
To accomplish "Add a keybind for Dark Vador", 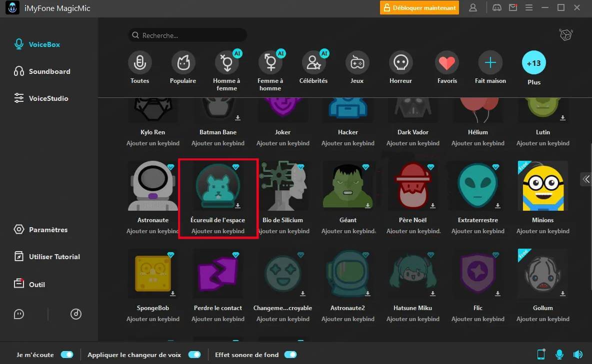I will 412,143.
